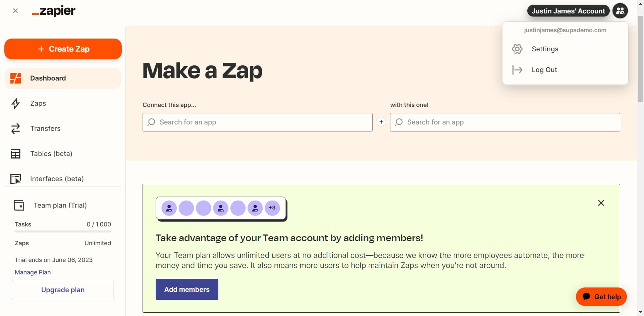This screenshot has width=644, height=316.
Task: Dismiss the Team account banner
Action: pyautogui.click(x=601, y=203)
